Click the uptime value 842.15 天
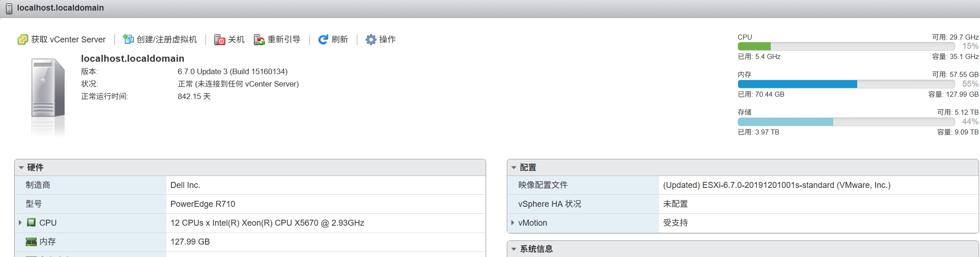This screenshot has width=980, height=257. pos(194,96)
